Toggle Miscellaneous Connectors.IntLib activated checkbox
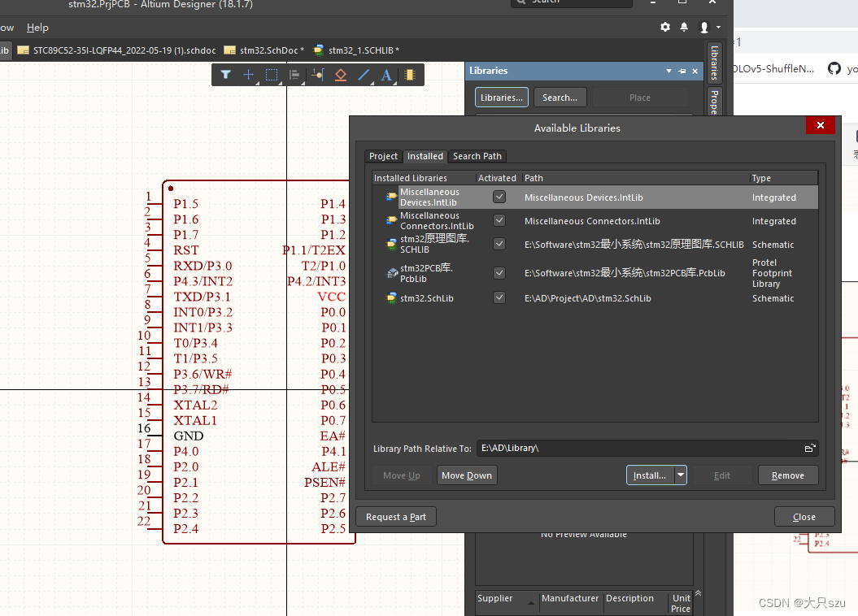The height and width of the screenshot is (616, 858). pos(499,220)
